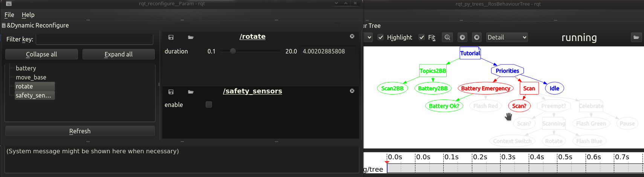The image size is (644, 177).
Task: Save the /safety_sensors configuration to file
Action: coord(171,92)
